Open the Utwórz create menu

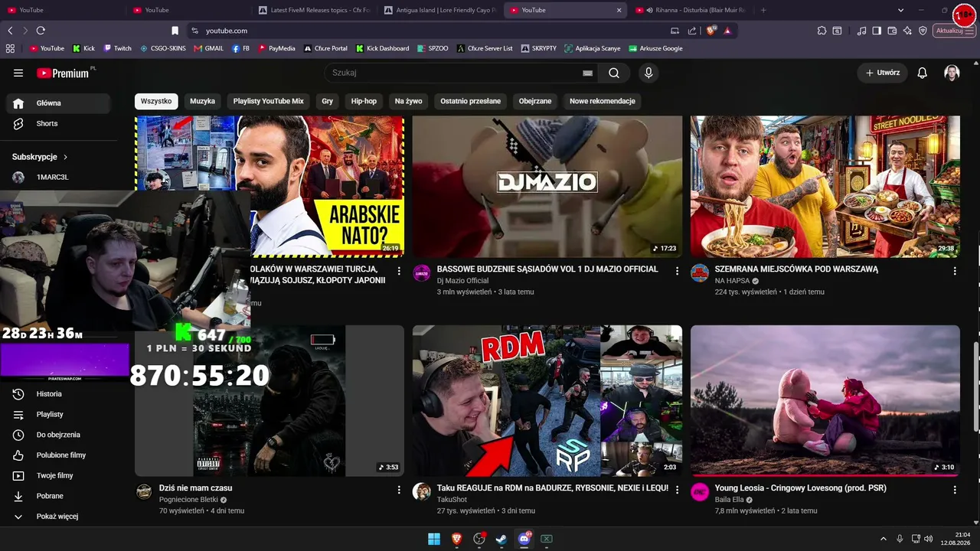pyautogui.click(x=883, y=73)
